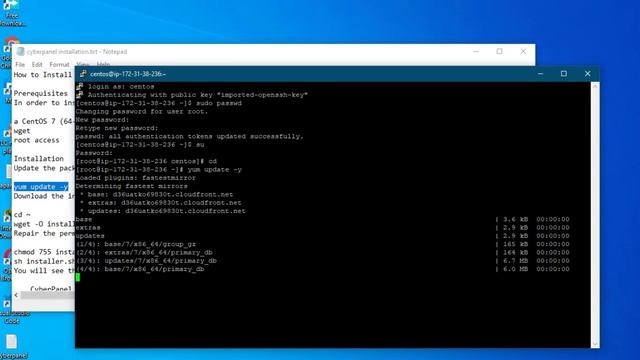Screen dimensions: 640x360
Task: Open the Edit menu in Notepad
Action: [x=37, y=64]
